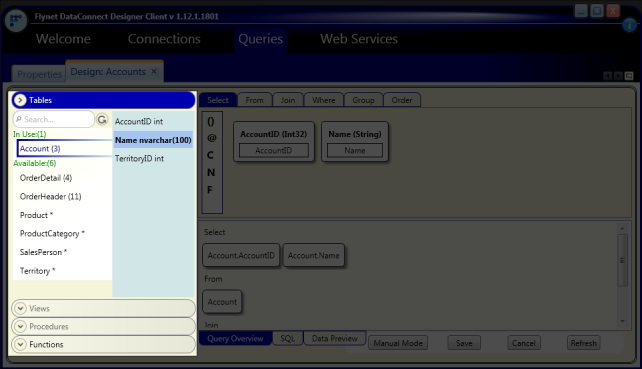Click the In Use:(1) label
The height and width of the screenshot is (369, 642).
(x=29, y=134)
